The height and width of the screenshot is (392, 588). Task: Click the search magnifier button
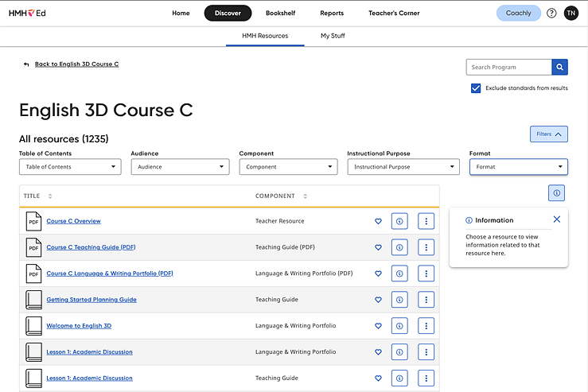pyautogui.click(x=559, y=67)
